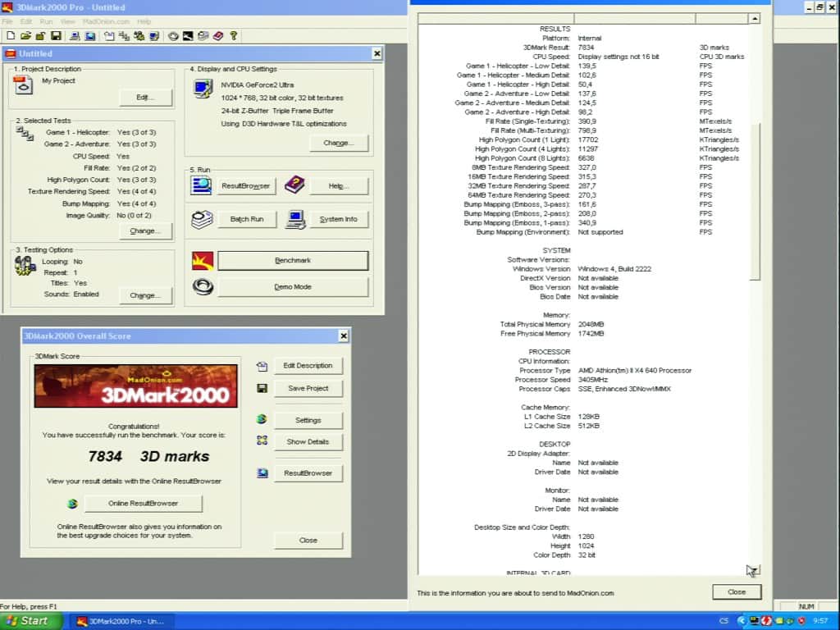Viewport: 840px width, 630px height.
Task: Launch Demo Mode
Action: [x=293, y=286]
